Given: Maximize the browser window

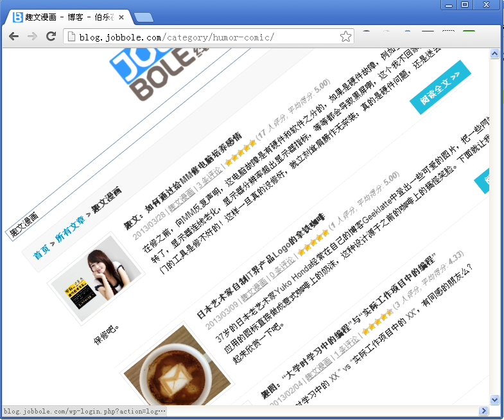Looking at the screenshot, I should coord(465,5).
